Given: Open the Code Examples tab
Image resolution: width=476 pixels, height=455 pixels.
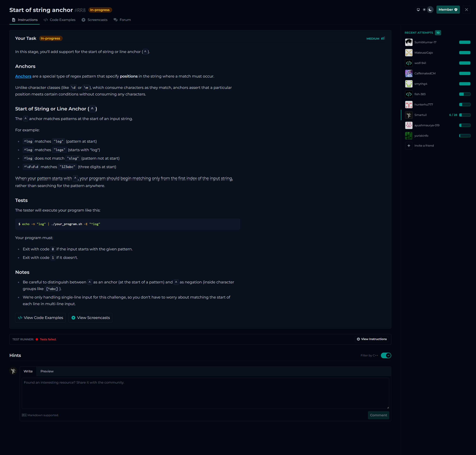Looking at the screenshot, I should coord(60,20).
